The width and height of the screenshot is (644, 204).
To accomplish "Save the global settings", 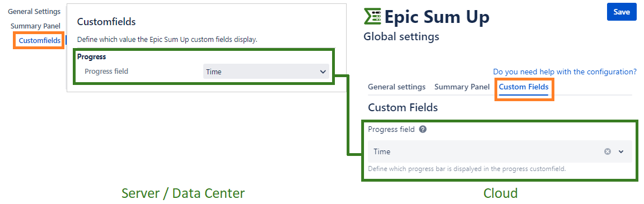I will 622,12.
